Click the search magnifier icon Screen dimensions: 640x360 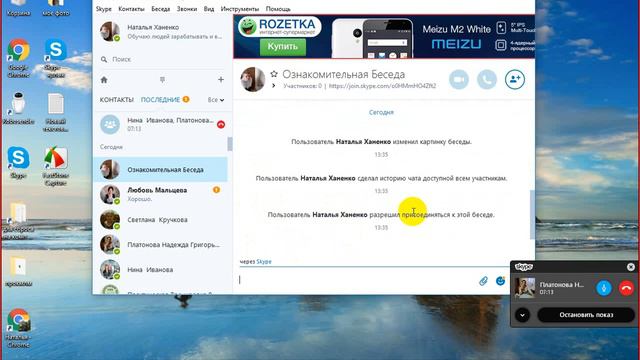click(x=104, y=60)
